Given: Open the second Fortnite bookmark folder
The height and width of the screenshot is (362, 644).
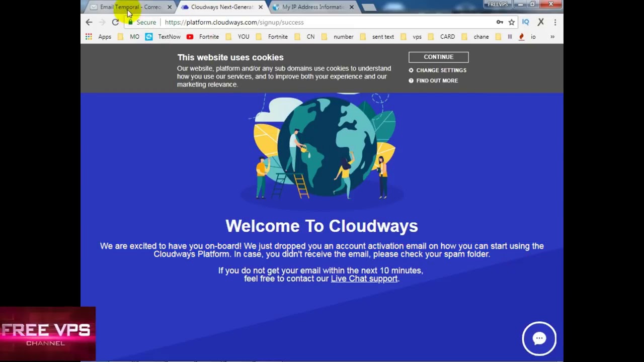Looking at the screenshot, I should 272,37.
